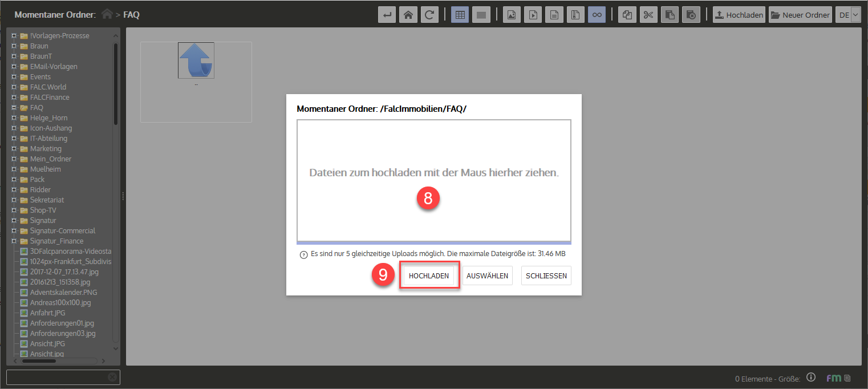
Task: Click the info icon in status bar
Action: pos(811,378)
